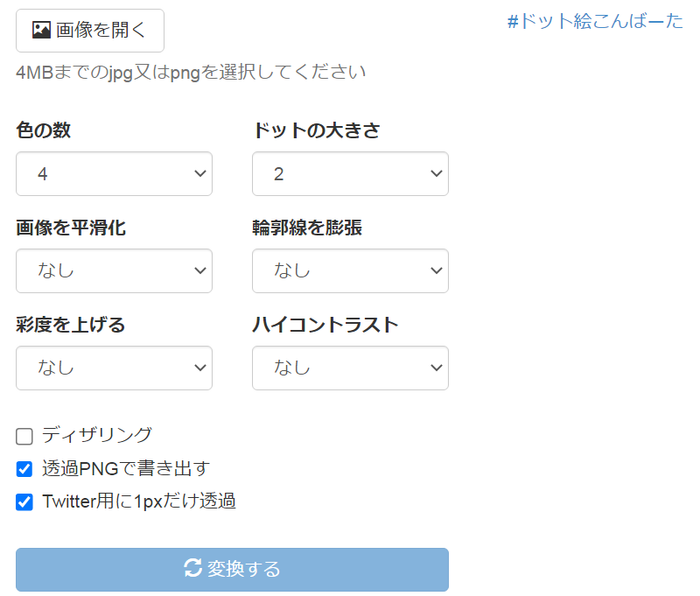Click the image icon on 画像を開く button
Screen dimensions: 700x596
tap(41, 31)
